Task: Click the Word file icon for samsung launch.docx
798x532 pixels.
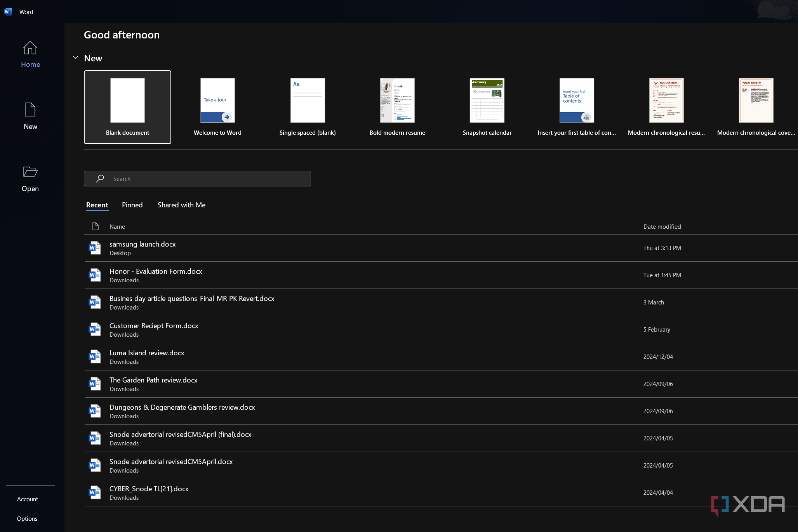Action: pos(95,248)
